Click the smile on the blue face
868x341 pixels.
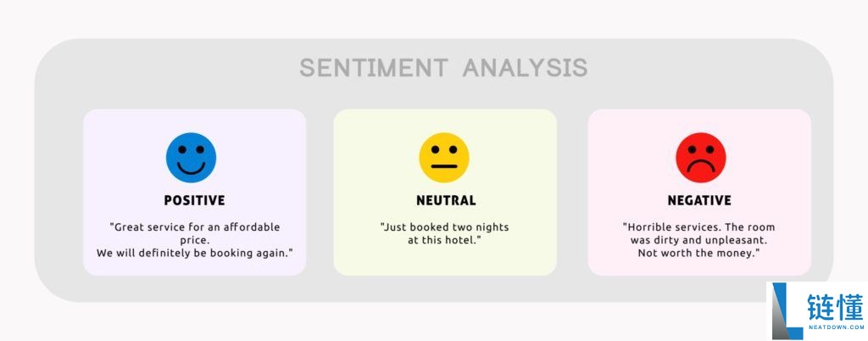click(x=191, y=168)
